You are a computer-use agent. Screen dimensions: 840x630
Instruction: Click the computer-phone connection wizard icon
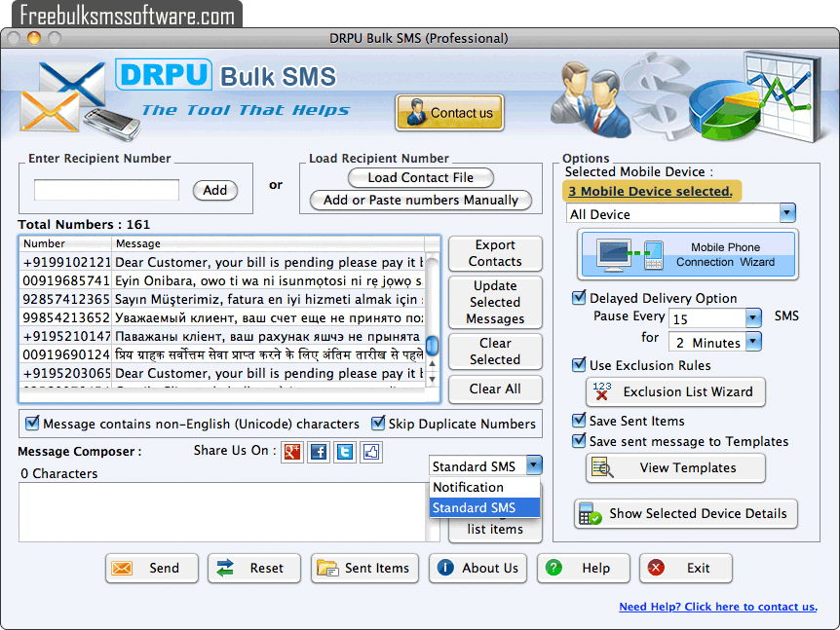tap(630, 254)
